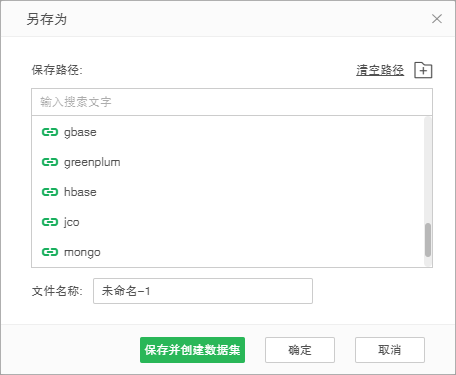The width and height of the screenshot is (456, 375).
Task: Focus the 输入搜索文字 search box
Action: (x=232, y=102)
